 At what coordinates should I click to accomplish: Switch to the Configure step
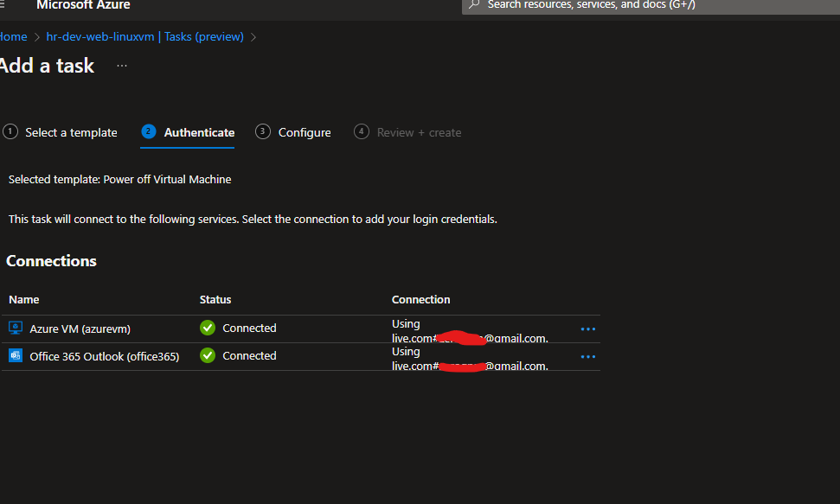coord(305,132)
